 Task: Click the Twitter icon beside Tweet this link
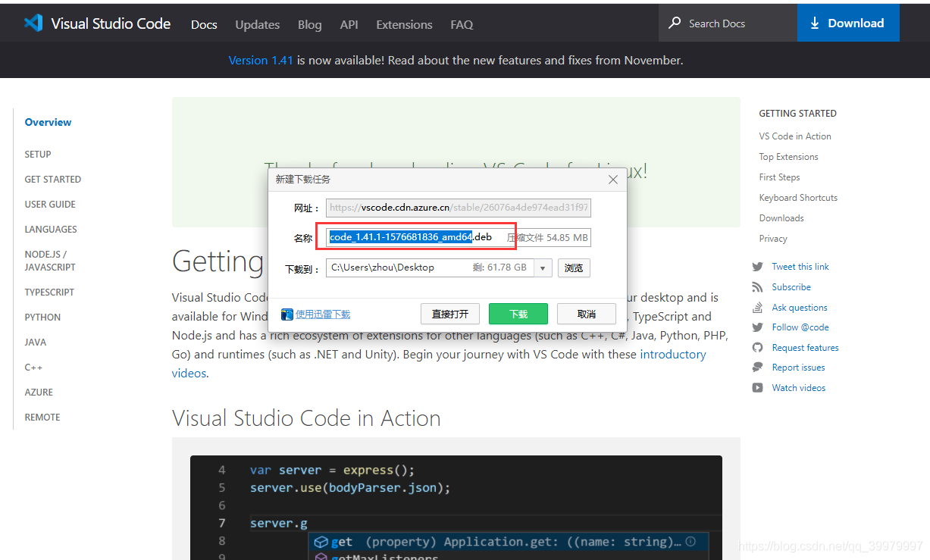[757, 267]
